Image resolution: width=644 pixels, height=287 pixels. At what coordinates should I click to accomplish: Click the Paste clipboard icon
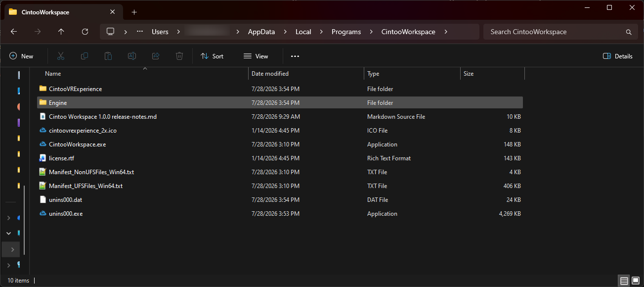108,56
